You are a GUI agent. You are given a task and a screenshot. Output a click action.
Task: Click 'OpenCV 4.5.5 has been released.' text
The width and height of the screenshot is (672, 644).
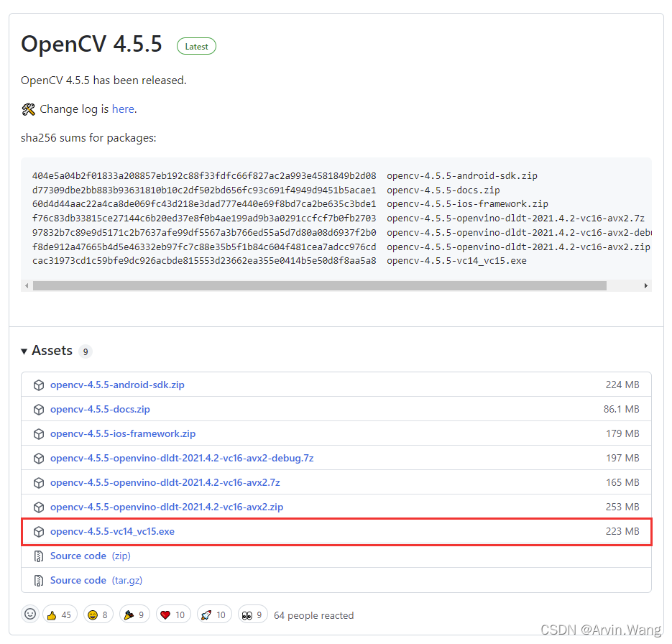coord(103,80)
